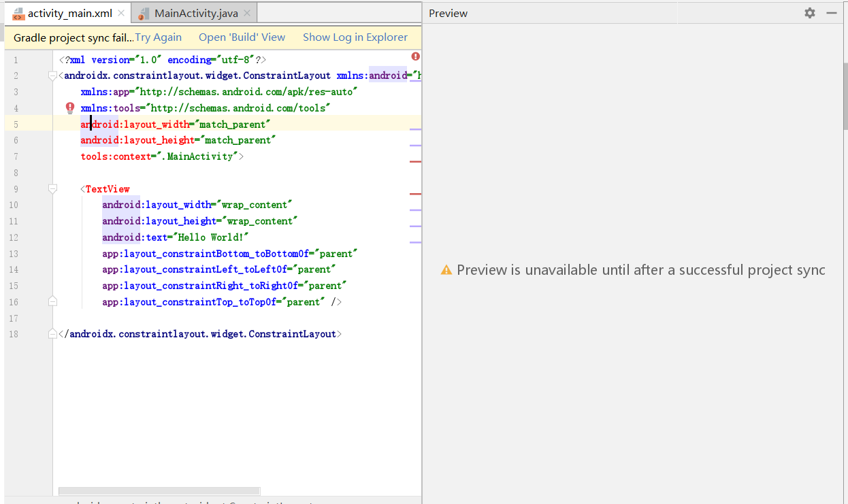
Task: Click the Preview panel title
Action: pyautogui.click(x=448, y=13)
